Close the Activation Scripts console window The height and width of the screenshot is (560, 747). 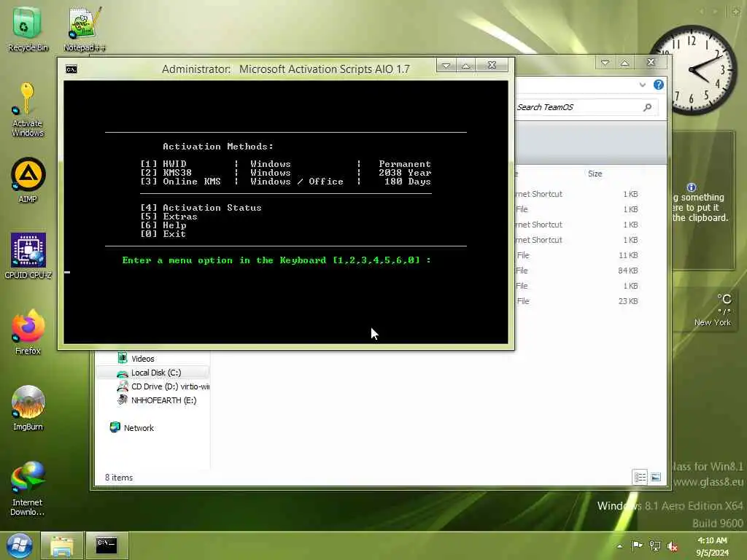(492, 65)
